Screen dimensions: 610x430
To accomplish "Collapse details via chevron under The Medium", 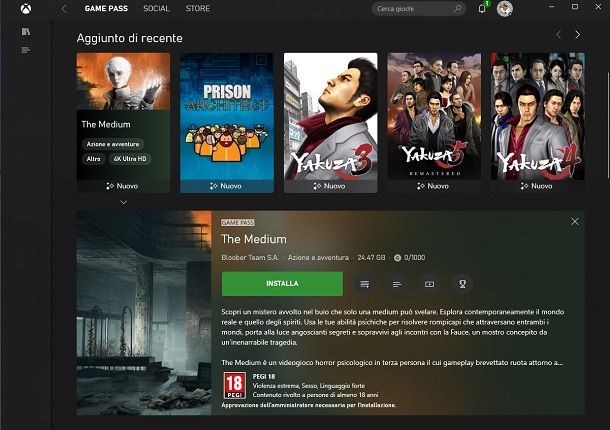I will (124, 202).
